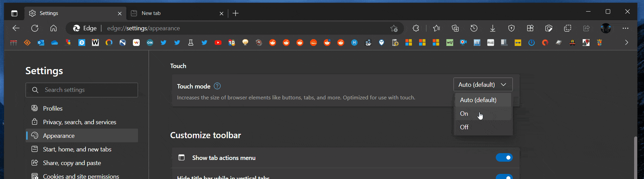Screen dimensions: 644x179
Task: Show more favorites via overflow chevron
Action: point(626,43)
